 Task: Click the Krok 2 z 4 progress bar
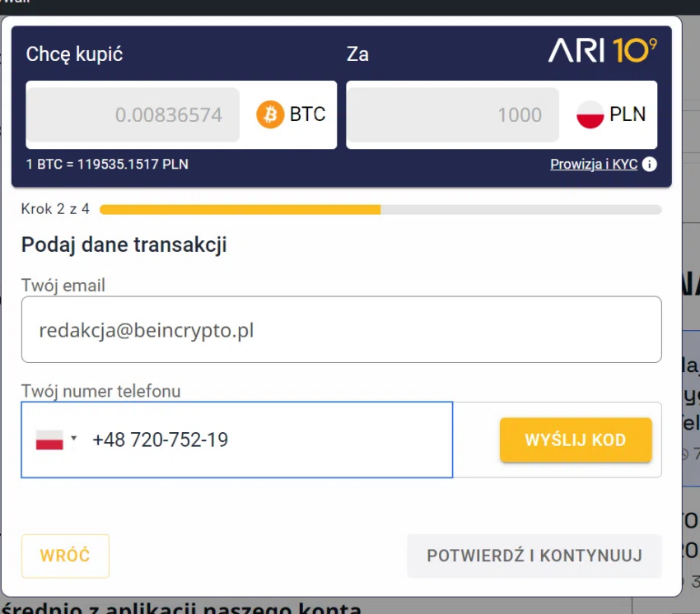coord(380,210)
